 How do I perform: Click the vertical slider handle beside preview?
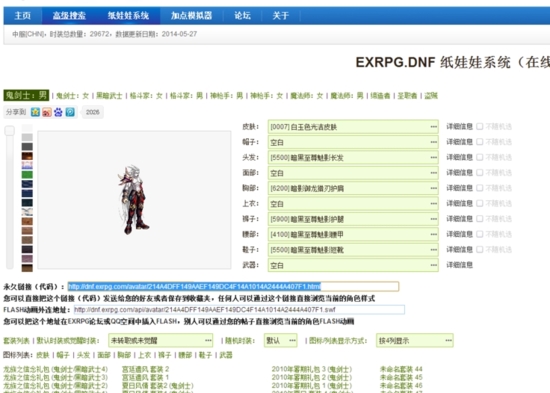click(9, 131)
